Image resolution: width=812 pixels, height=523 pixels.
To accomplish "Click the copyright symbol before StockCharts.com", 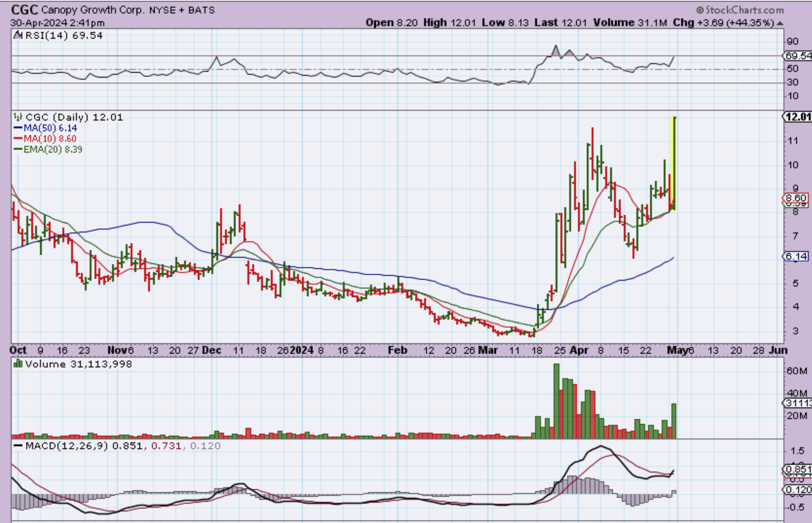I will tap(700, 10).
